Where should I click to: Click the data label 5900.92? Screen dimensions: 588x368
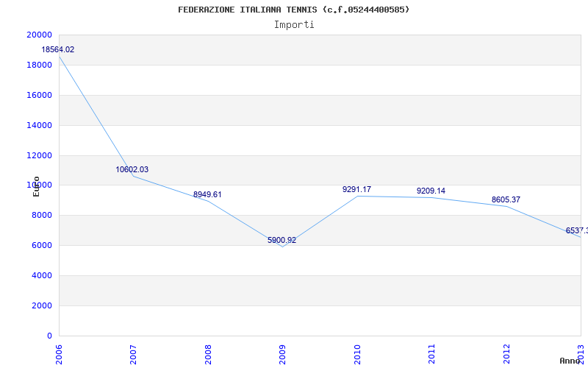pos(282,240)
